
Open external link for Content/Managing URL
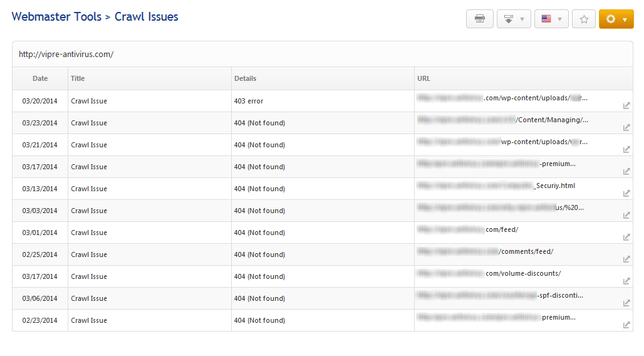(626, 128)
